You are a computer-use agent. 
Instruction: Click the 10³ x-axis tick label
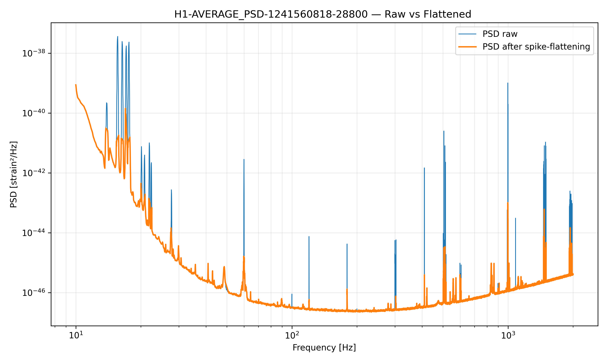(x=508, y=335)
